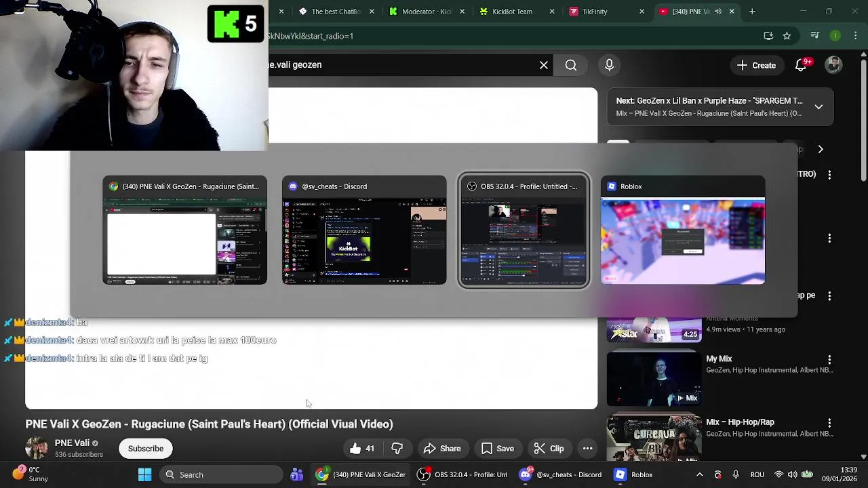Pick the Chrome PNE Vali window thumbnail
Viewport: 868px width, 488px height.
(184, 230)
